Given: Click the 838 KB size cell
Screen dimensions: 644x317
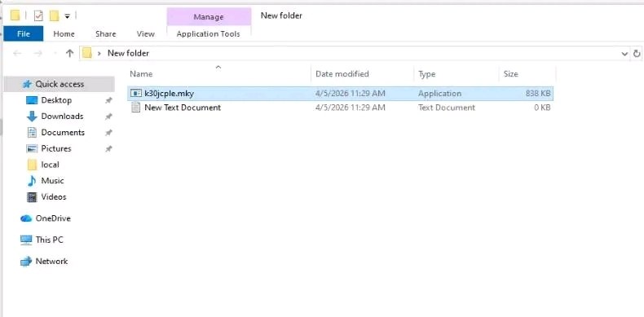Looking at the screenshot, I should coord(538,94).
